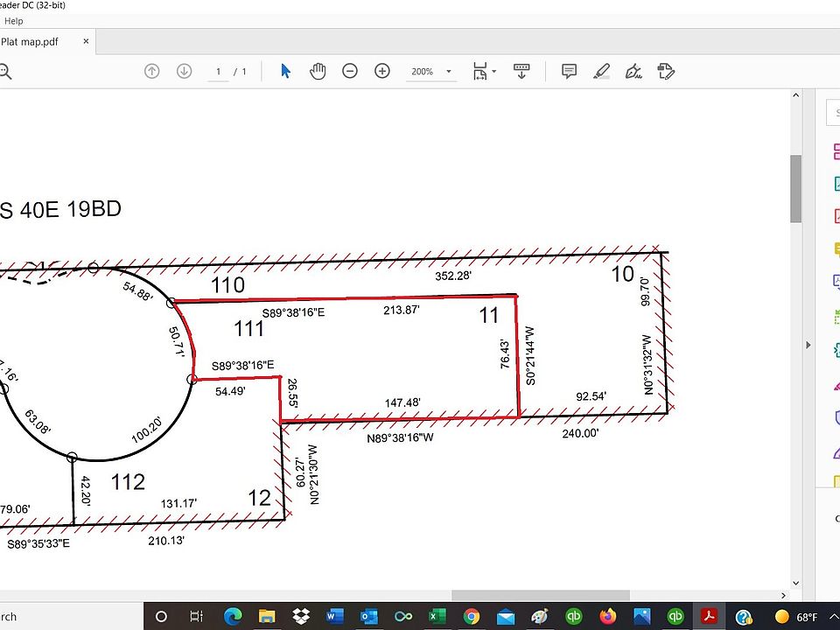The height and width of the screenshot is (630, 840).
Task: Click the horizontal scrollbar thumb
Action: [541, 595]
